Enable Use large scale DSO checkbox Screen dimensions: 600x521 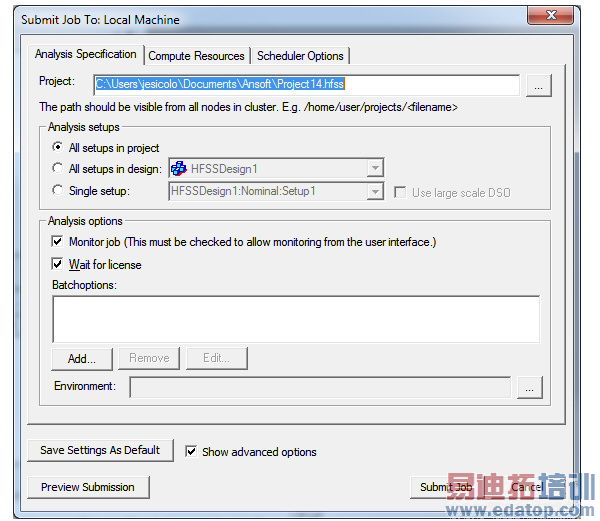click(x=400, y=192)
